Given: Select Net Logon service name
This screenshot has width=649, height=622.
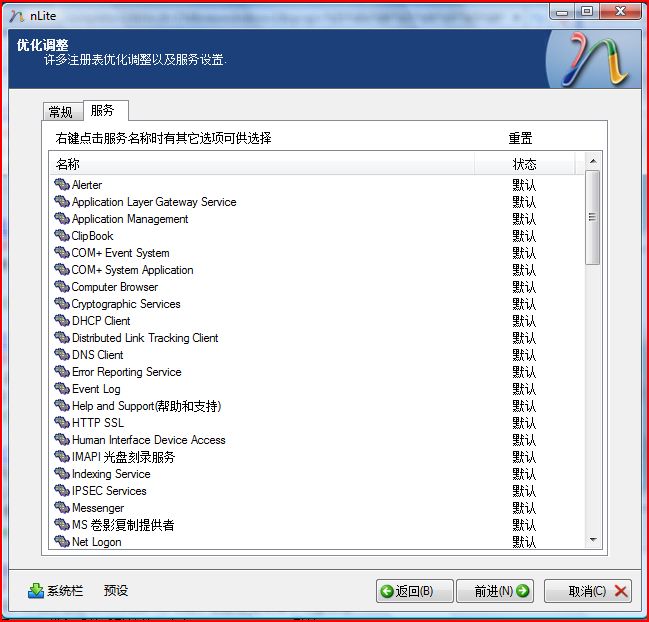Looking at the screenshot, I should point(96,541).
